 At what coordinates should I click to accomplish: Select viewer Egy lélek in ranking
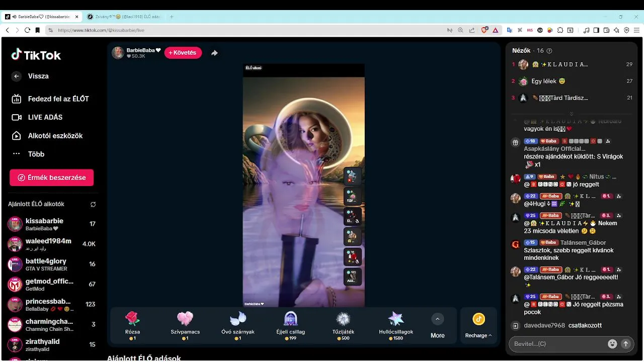[x=572, y=81]
